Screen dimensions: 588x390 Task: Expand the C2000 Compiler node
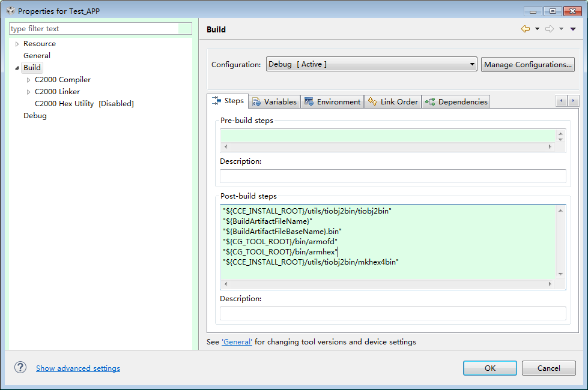28,80
